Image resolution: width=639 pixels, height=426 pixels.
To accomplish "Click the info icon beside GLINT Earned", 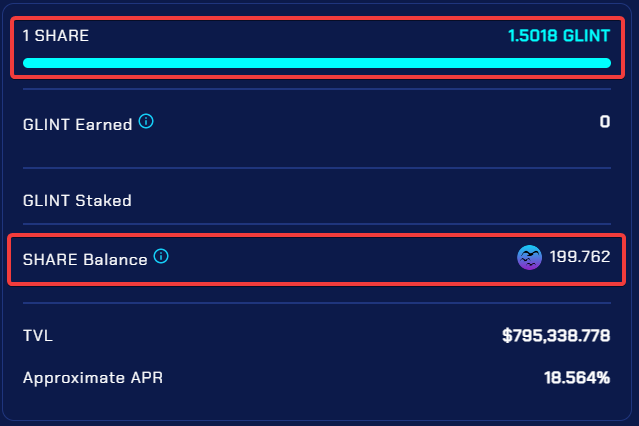I will pos(146,122).
